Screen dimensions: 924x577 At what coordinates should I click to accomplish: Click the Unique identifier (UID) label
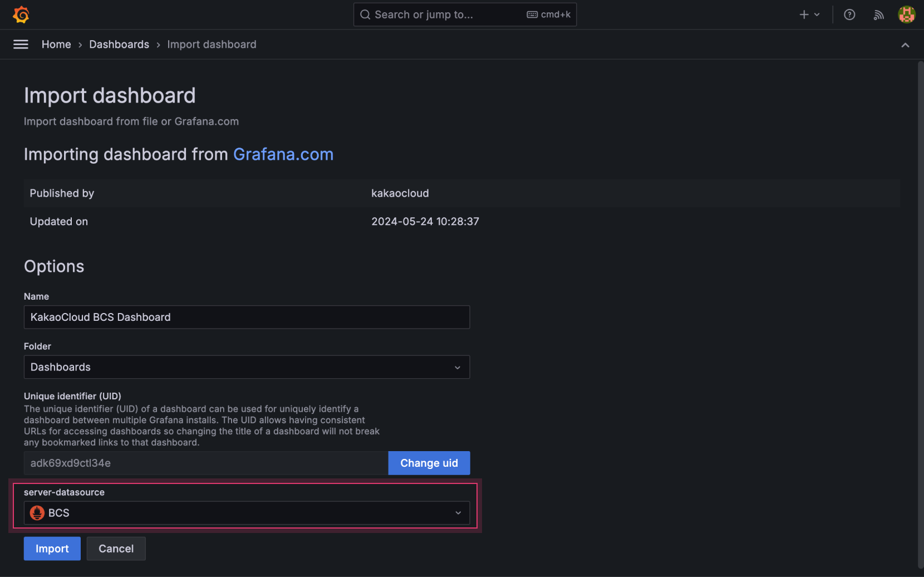(x=72, y=396)
